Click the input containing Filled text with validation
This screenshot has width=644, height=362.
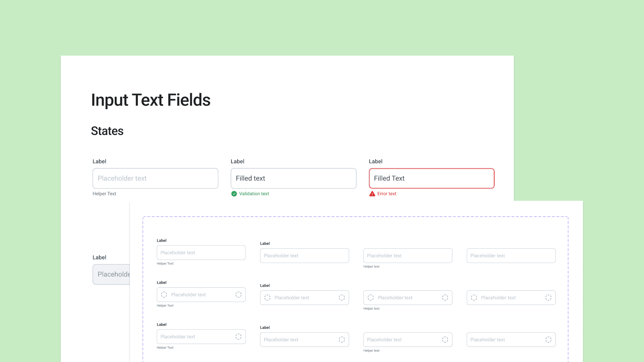click(x=293, y=178)
